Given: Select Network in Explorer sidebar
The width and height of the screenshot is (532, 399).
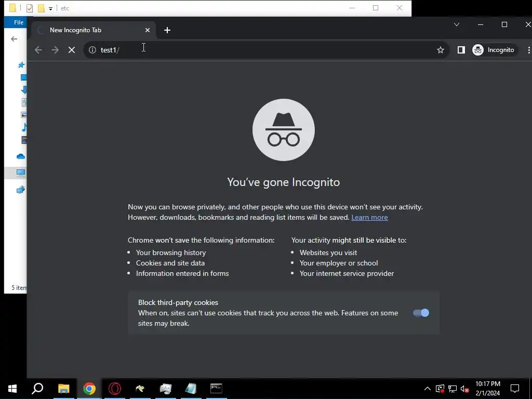Looking at the screenshot, I should click(21, 190).
